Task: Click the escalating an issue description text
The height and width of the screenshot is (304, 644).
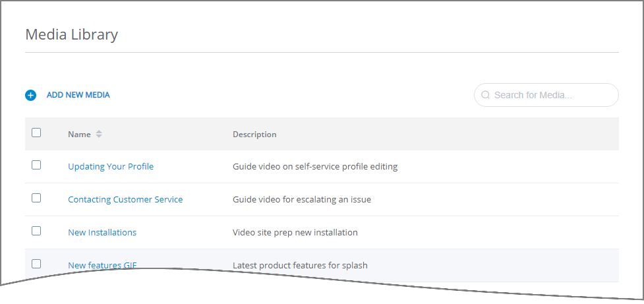Action: [x=302, y=199]
